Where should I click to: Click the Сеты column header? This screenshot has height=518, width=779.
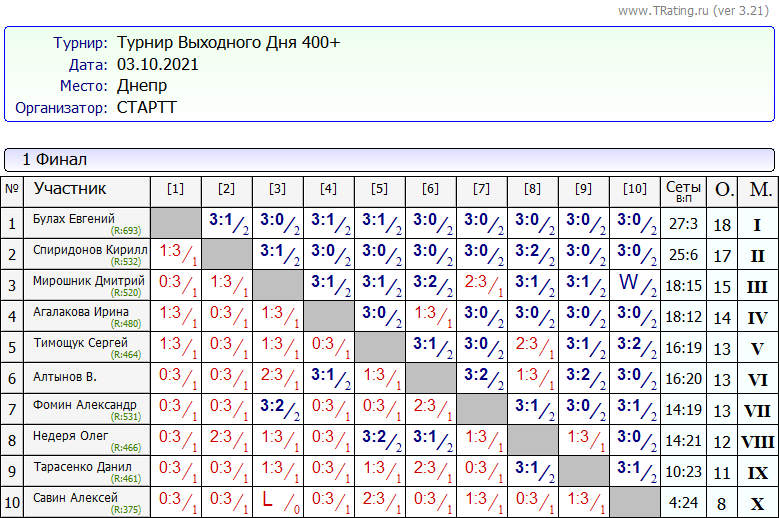684,189
